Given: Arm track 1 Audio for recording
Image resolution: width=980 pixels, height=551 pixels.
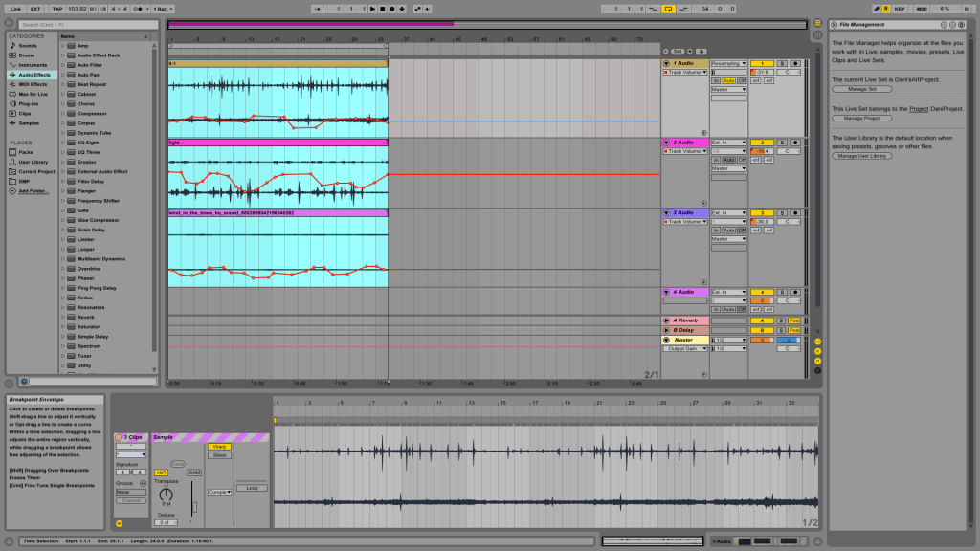Looking at the screenshot, I should point(795,63).
